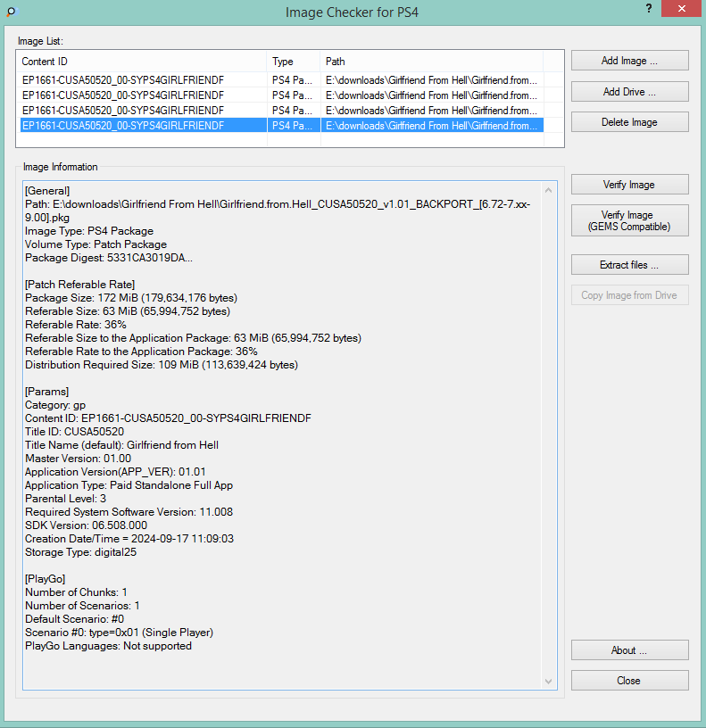Viewport: 706px width, 728px height.
Task: Click the question mark help button
Action: [x=647, y=8]
